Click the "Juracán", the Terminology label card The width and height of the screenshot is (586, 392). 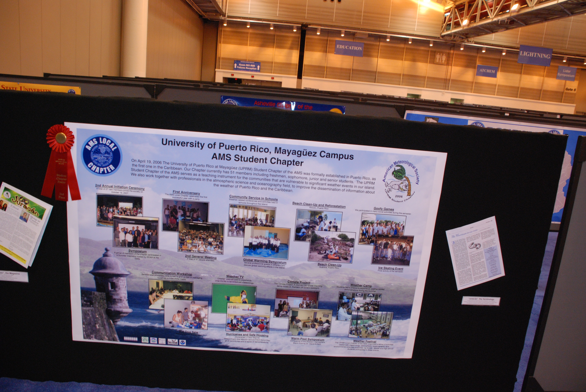[481, 301]
